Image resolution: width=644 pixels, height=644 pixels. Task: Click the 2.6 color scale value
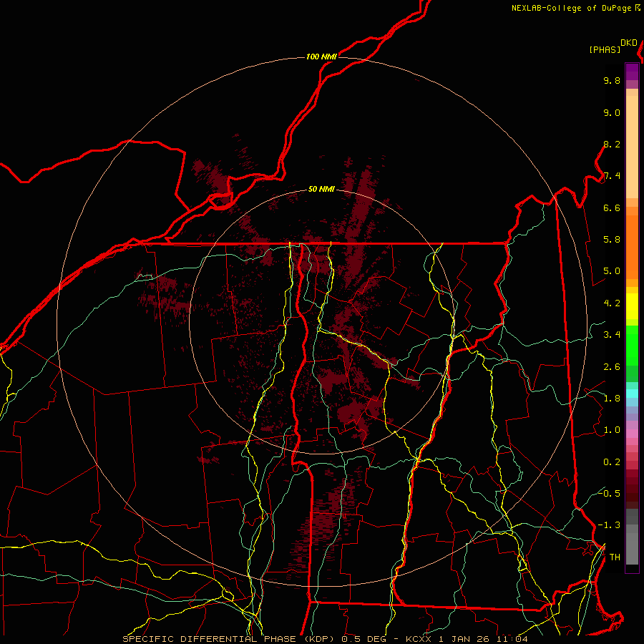tap(612, 367)
